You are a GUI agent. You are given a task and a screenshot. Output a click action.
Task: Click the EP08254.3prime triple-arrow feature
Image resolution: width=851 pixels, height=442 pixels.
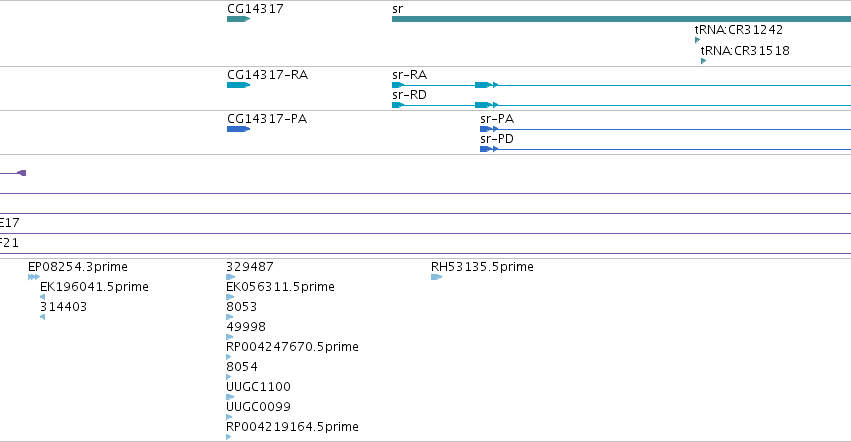34,277
